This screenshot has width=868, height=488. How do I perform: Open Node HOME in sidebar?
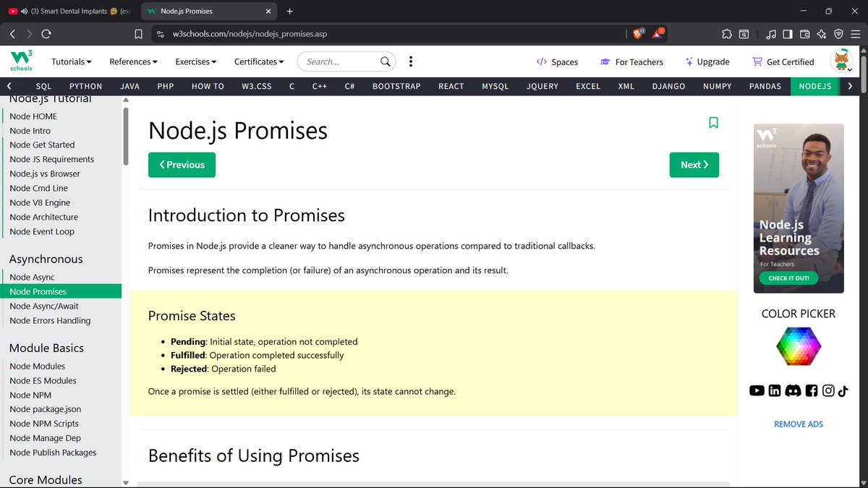(33, 116)
